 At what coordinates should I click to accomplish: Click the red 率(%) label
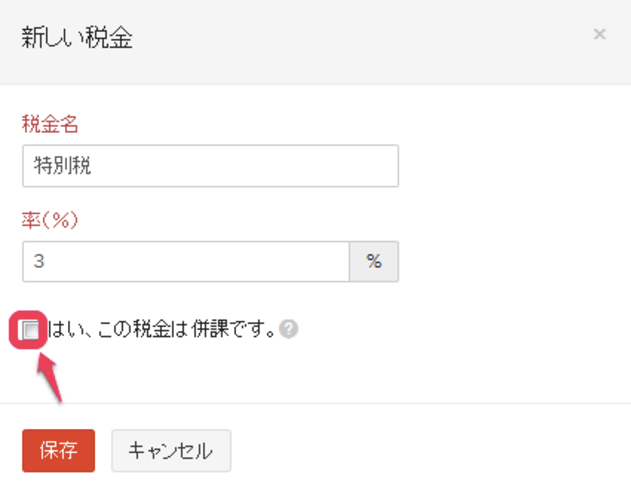[x=50, y=220]
